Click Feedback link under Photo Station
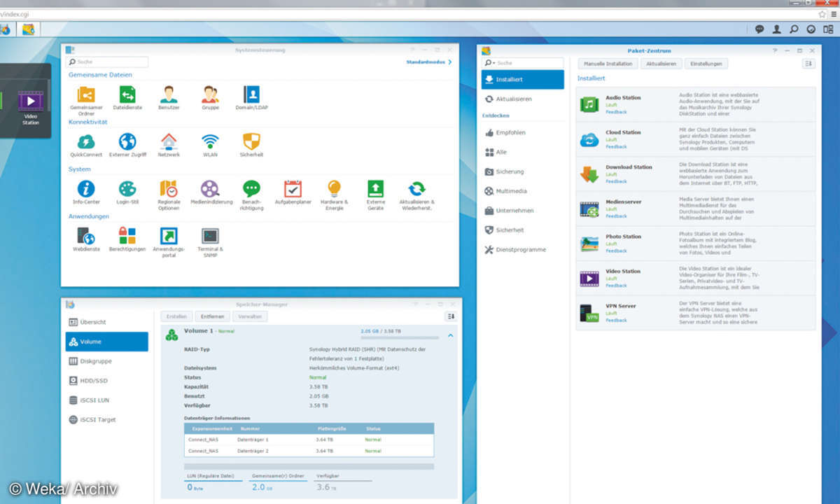This screenshot has height=504, width=840. tap(616, 251)
